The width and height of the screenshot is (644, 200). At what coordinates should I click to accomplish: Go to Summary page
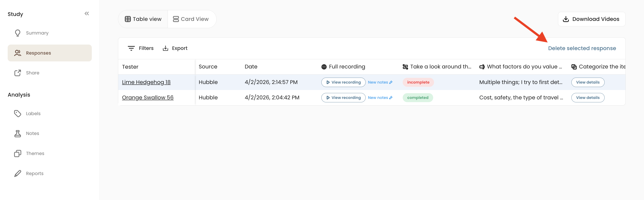(49, 33)
